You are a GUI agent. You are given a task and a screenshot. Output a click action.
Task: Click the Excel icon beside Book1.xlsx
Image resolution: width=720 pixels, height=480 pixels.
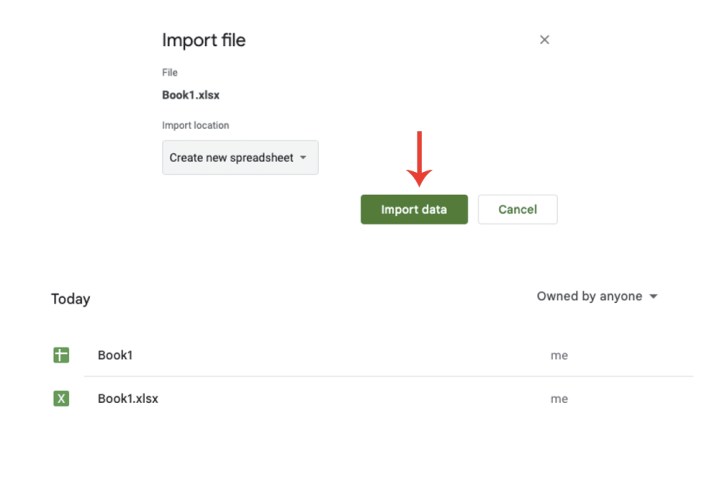point(61,399)
